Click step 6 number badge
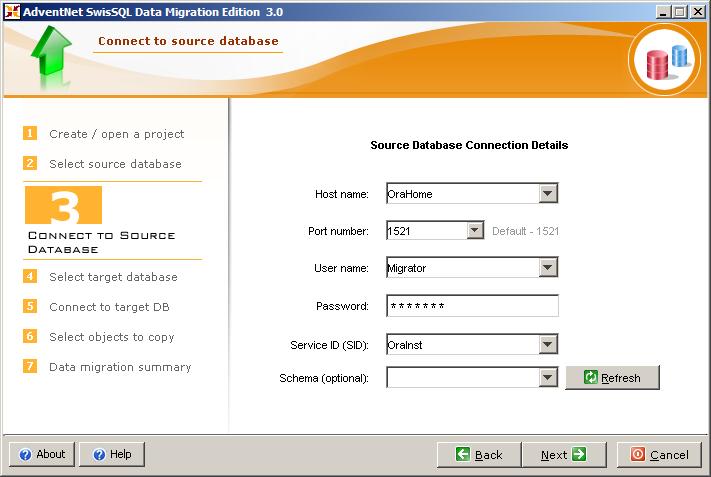This screenshot has width=711, height=477. coord(30,336)
